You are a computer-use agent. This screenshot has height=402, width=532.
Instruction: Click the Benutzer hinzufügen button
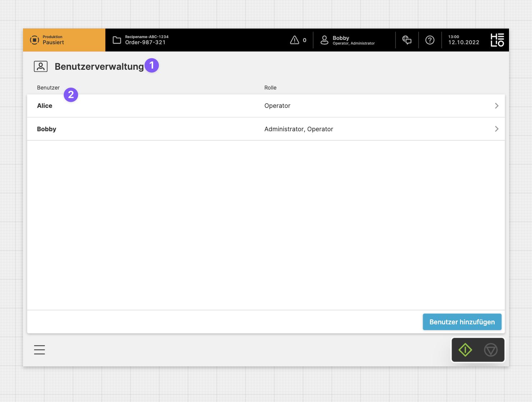[x=462, y=322]
